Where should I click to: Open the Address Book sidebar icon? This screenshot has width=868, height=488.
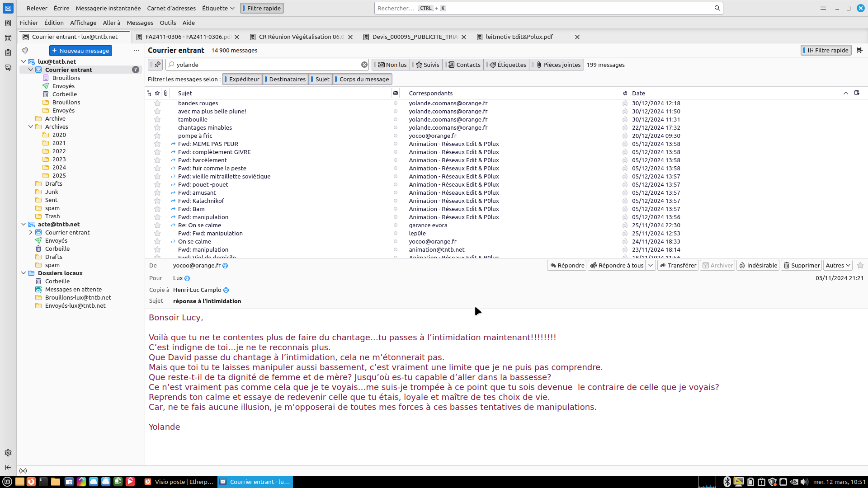[x=8, y=23]
